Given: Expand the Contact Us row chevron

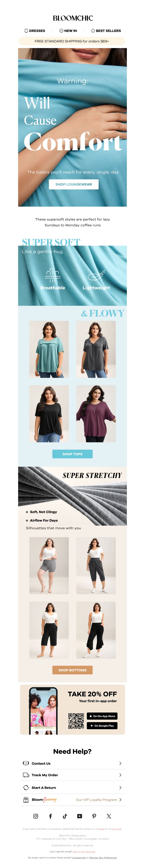Looking at the screenshot, I should click(120, 763).
